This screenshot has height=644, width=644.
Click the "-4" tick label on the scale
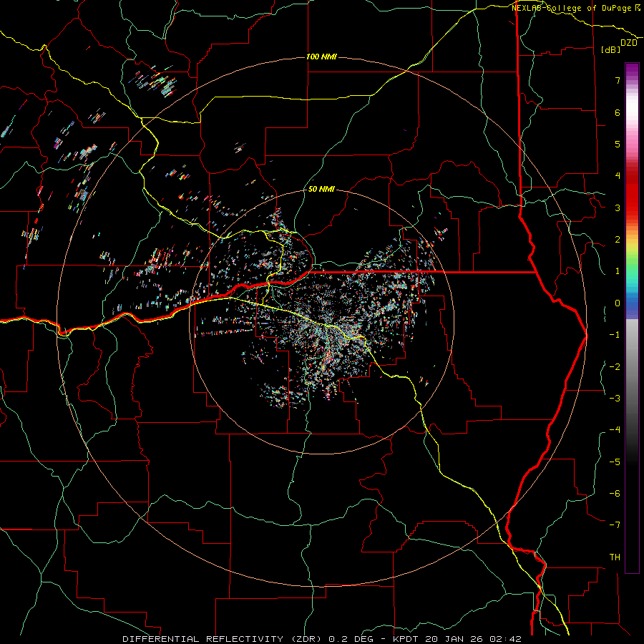[615, 430]
